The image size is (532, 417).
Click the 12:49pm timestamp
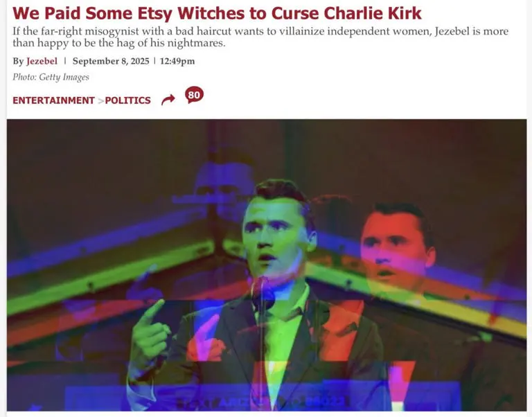point(177,61)
